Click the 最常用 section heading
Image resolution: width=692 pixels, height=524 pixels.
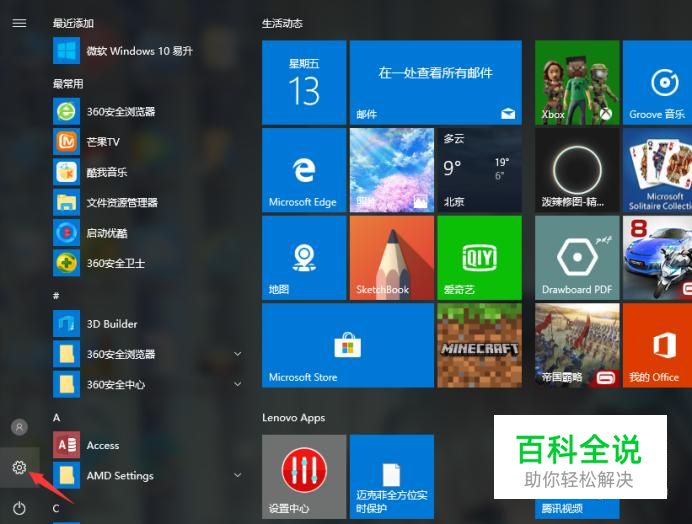68,84
